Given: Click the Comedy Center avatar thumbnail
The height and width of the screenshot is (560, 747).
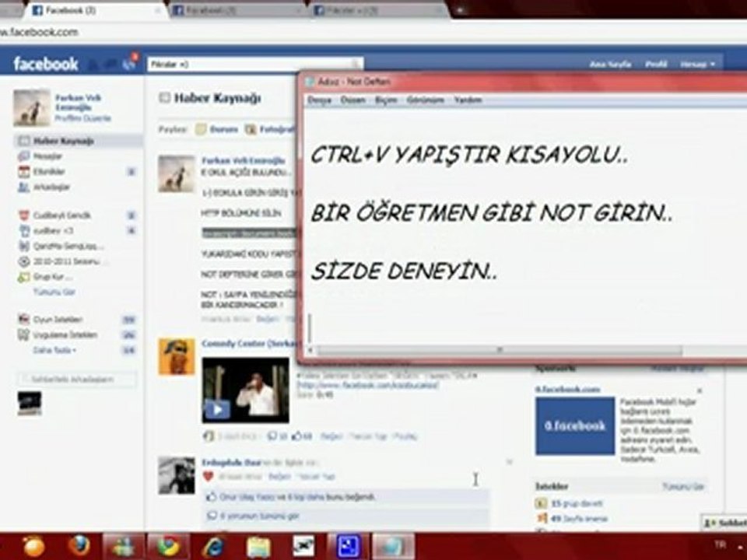Looking at the screenshot, I should pyautogui.click(x=177, y=357).
